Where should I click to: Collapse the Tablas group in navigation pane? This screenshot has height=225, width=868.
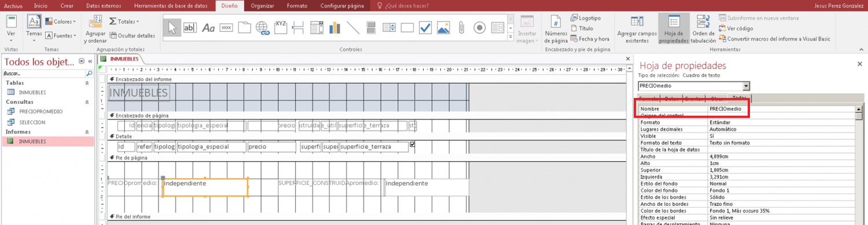coord(87,83)
